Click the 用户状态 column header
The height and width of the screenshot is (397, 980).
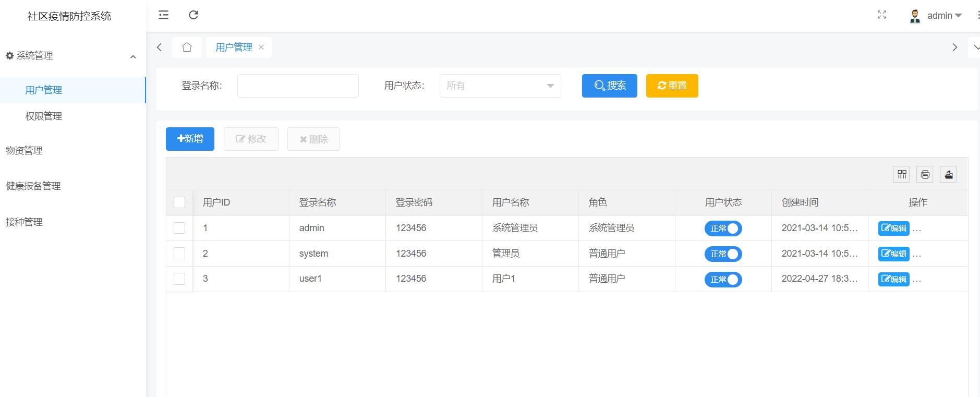point(723,202)
